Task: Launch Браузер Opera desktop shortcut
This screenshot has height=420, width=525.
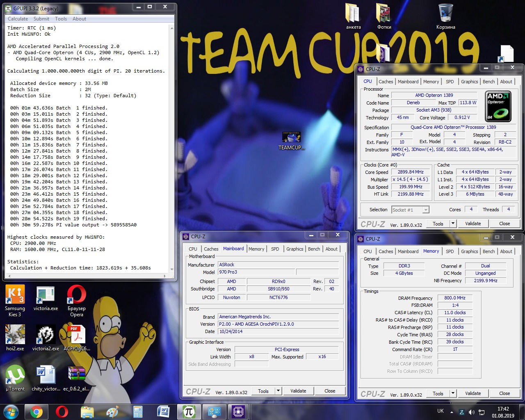Action: pyautogui.click(x=76, y=301)
